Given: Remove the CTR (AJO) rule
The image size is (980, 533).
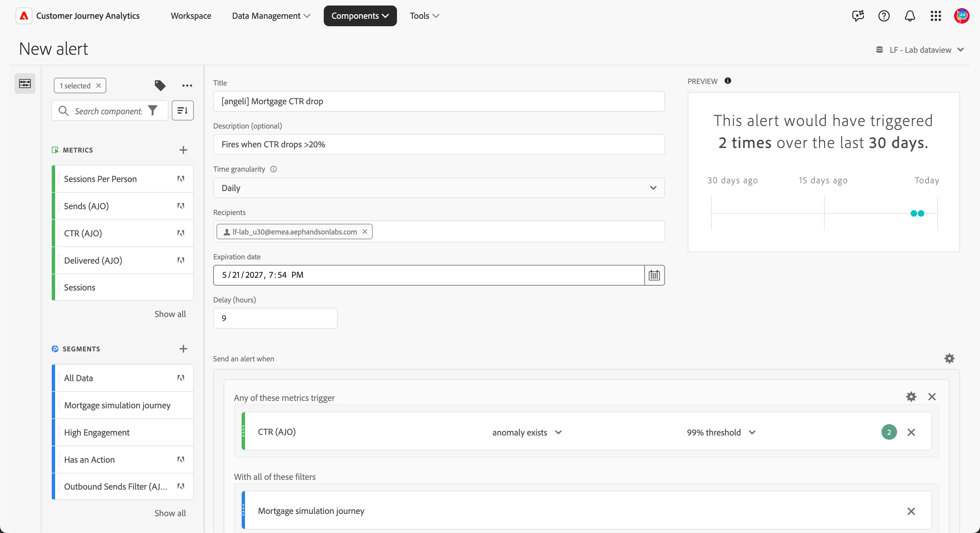Looking at the screenshot, I should (911, 432).
